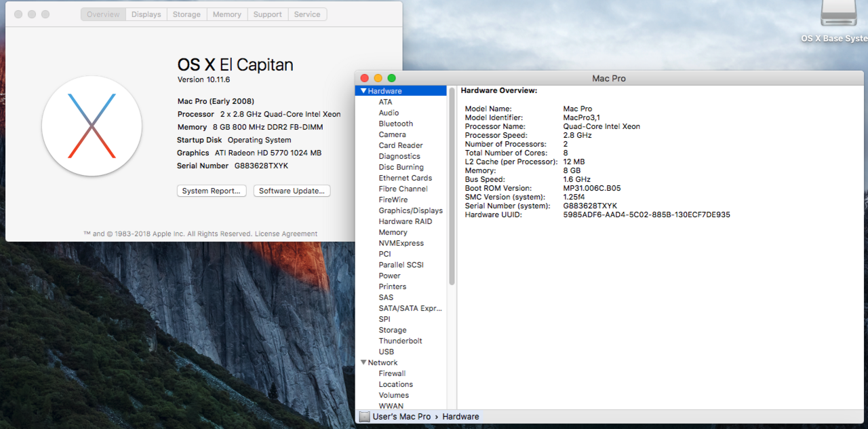Select SATA/SATA Express in the sidebar
This screenshot has height=429, width=868.
(x=410, y=308)
